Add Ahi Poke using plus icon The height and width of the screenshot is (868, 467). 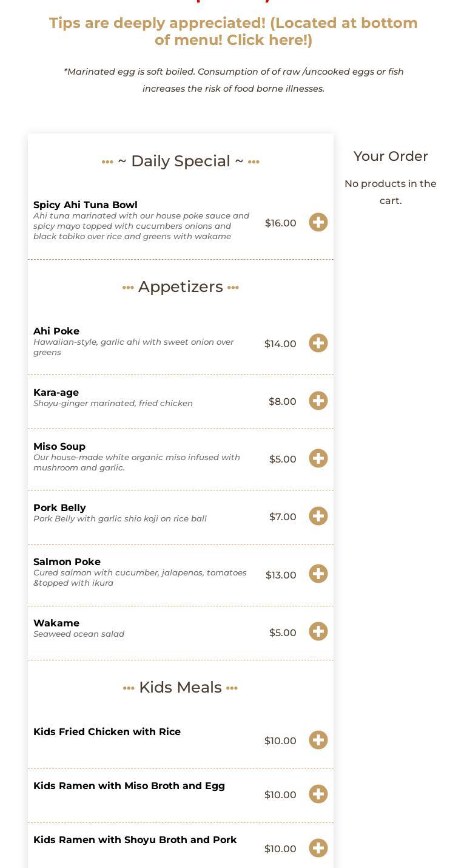point(318,343)
